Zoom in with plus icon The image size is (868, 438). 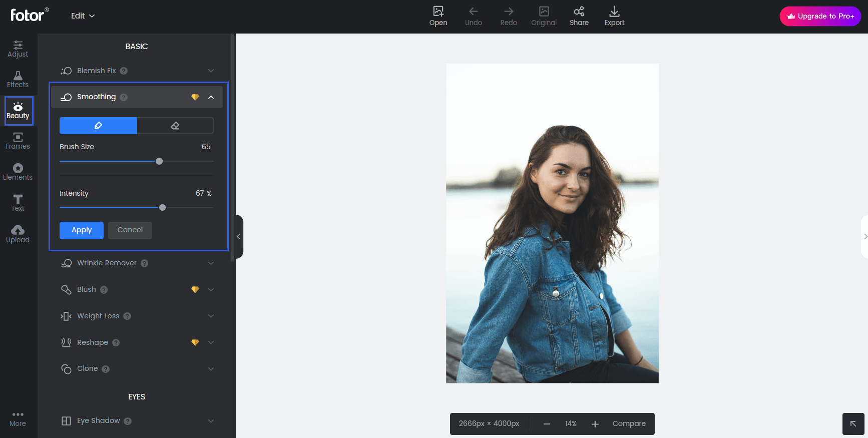click(595, 424)
